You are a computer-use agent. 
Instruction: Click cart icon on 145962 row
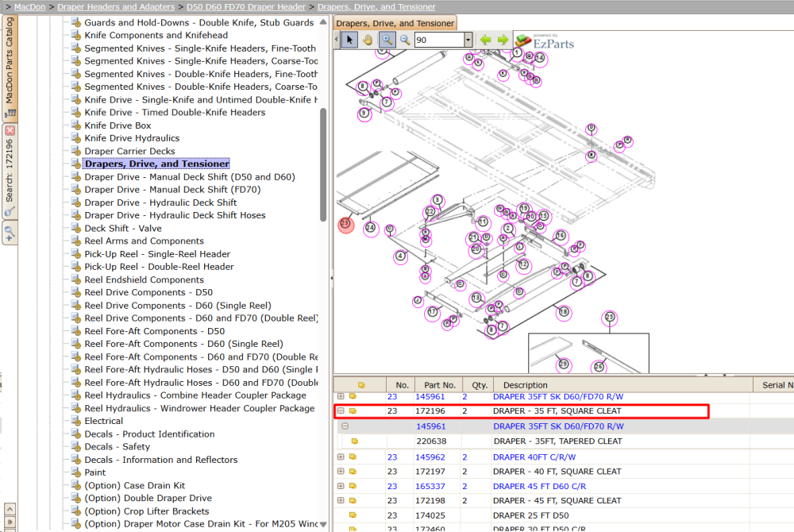353,457
